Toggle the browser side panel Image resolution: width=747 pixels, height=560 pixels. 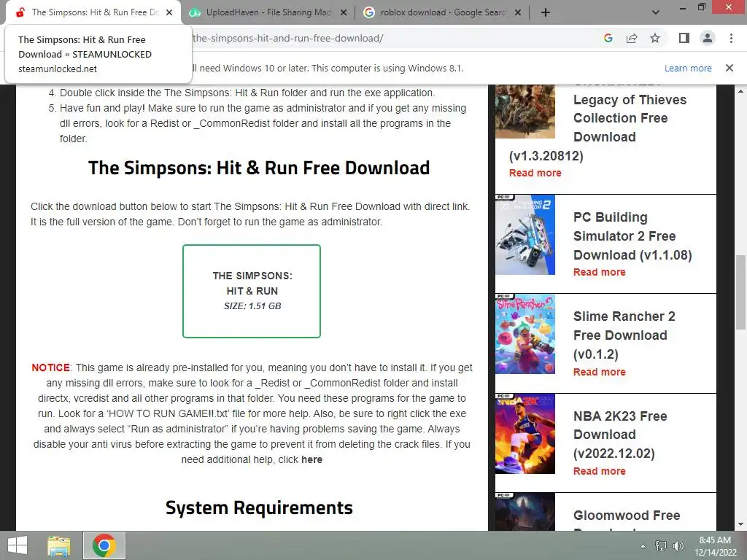684,38
